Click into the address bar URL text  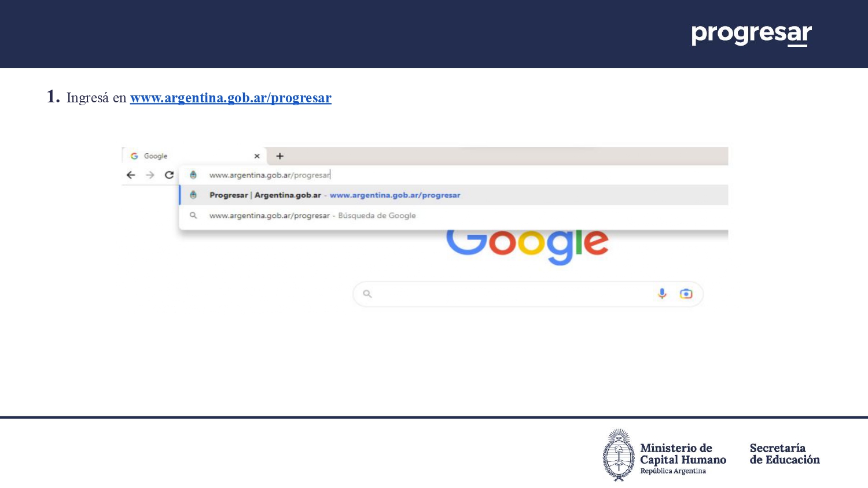269,175
